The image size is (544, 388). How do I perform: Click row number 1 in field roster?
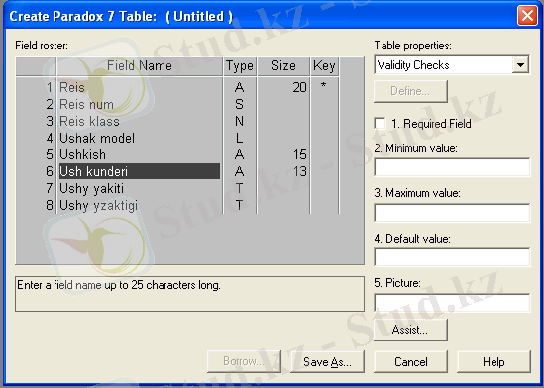click(x=50, y=87)
